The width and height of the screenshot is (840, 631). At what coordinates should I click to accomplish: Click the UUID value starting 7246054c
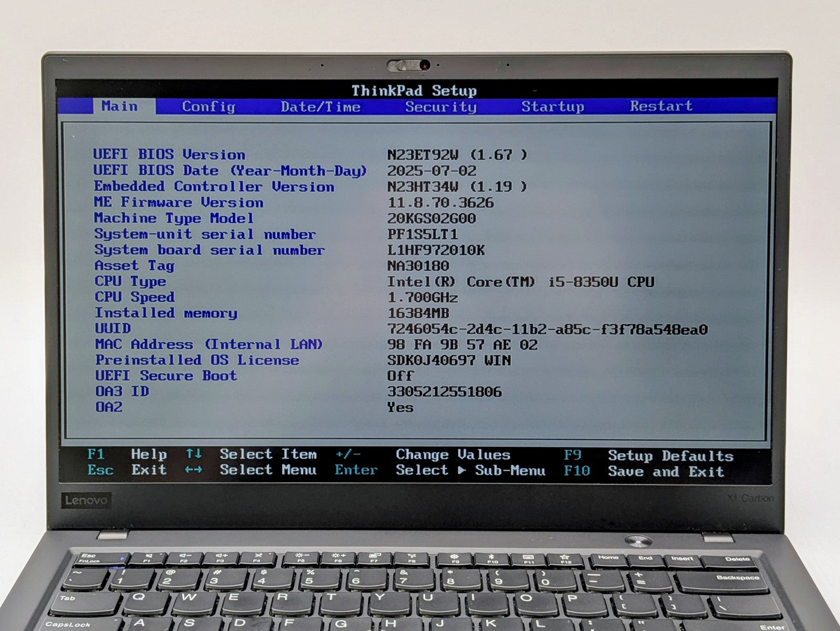pos(548,329)
